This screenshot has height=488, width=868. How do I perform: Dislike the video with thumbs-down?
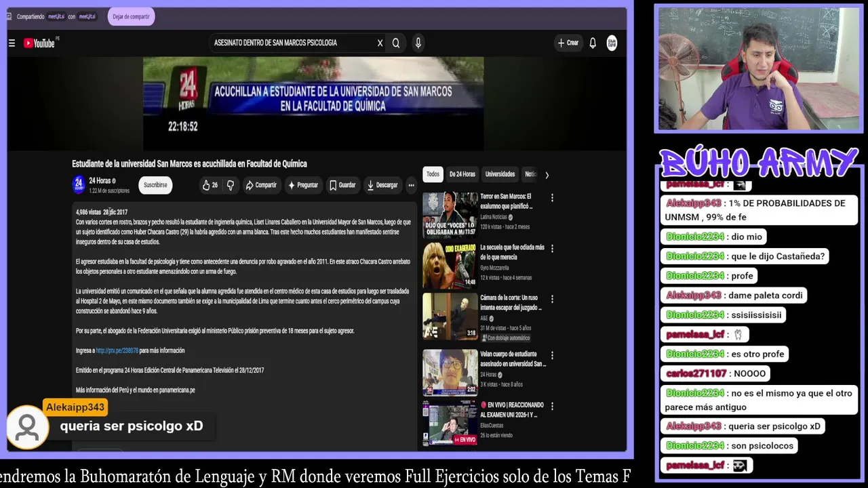click(x=230, y=185)
